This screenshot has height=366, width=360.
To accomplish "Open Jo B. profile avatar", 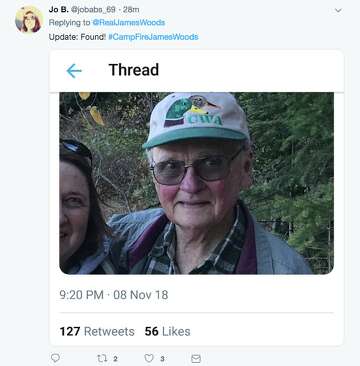I will tap(29, 19).
